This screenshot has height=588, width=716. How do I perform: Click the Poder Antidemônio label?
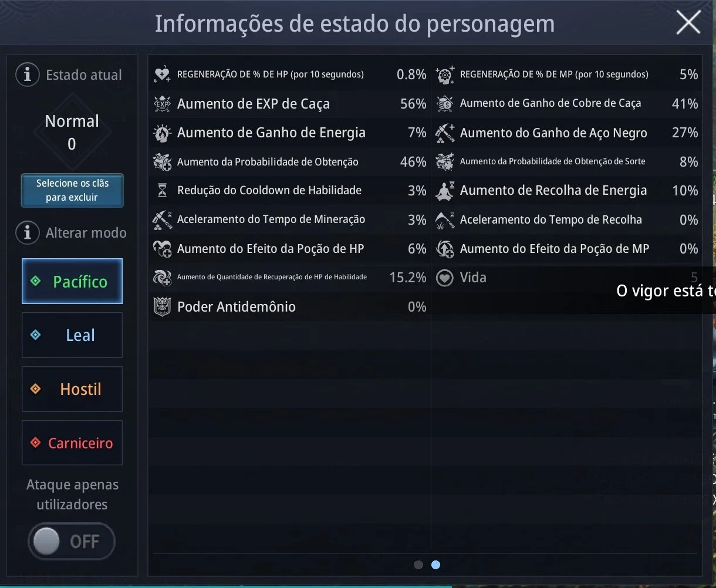(x=237, y=307)
